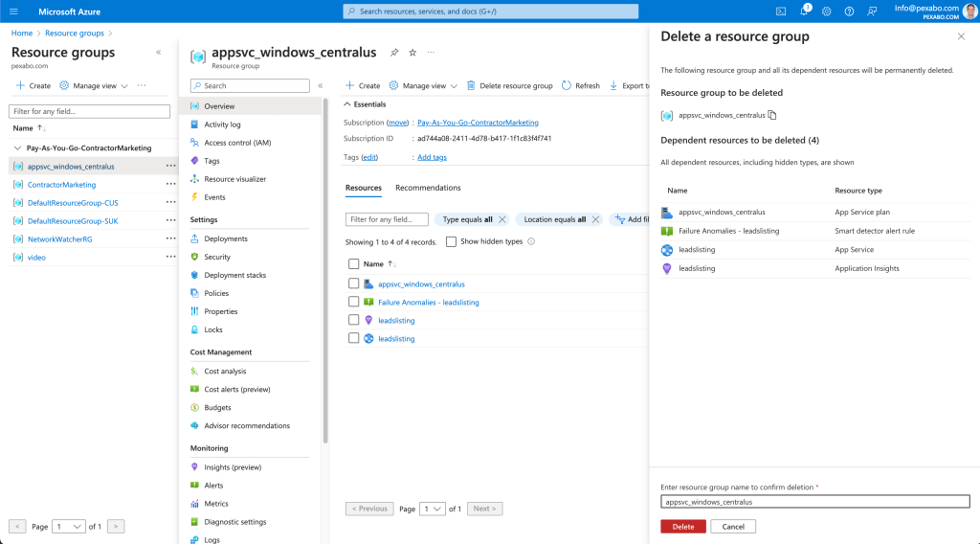Click Create in the Resource groups list
Image resolution: width=980 pixels, height=544 pixels.
point(33,85)
